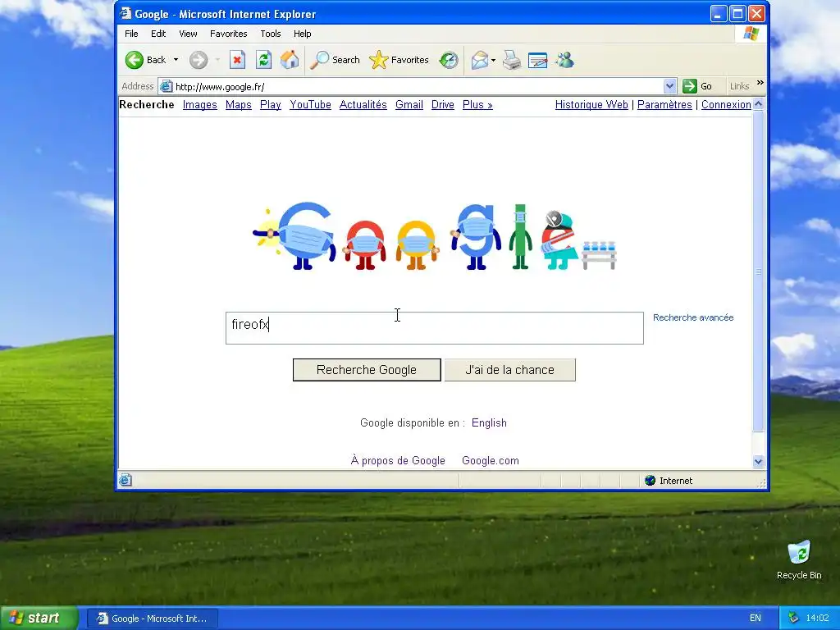Image resolution: width=840 pixels, height=630 pixels.
Task: Click the Connexion sign-in link
Action: (x=726, y=104)
